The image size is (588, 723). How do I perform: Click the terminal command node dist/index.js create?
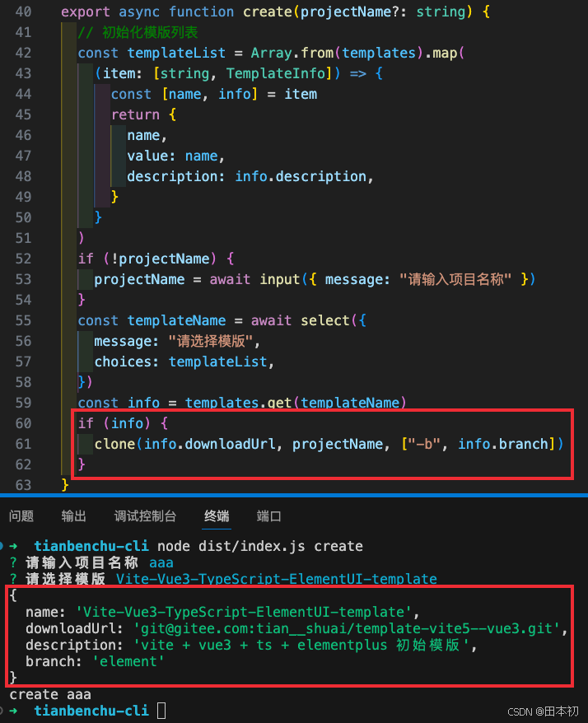[x=260, y=547]
